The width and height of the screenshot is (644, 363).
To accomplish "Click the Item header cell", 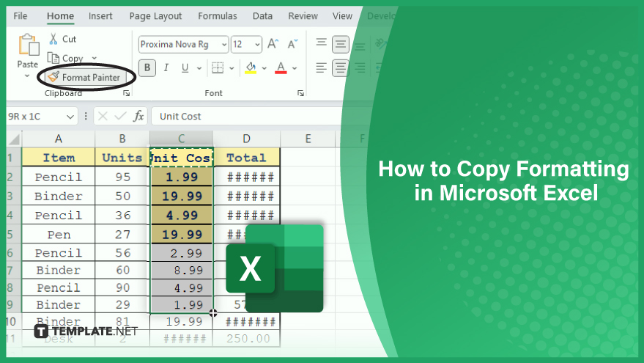I will pyautogui.click(x=59, y=158).
